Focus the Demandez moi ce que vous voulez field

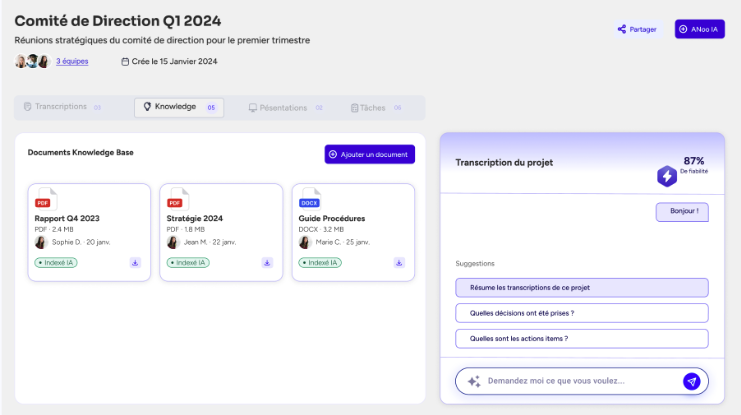pos(582,381)
